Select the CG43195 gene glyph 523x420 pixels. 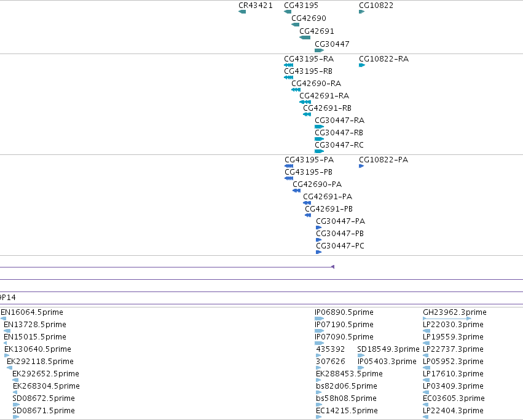click(288, 12)
